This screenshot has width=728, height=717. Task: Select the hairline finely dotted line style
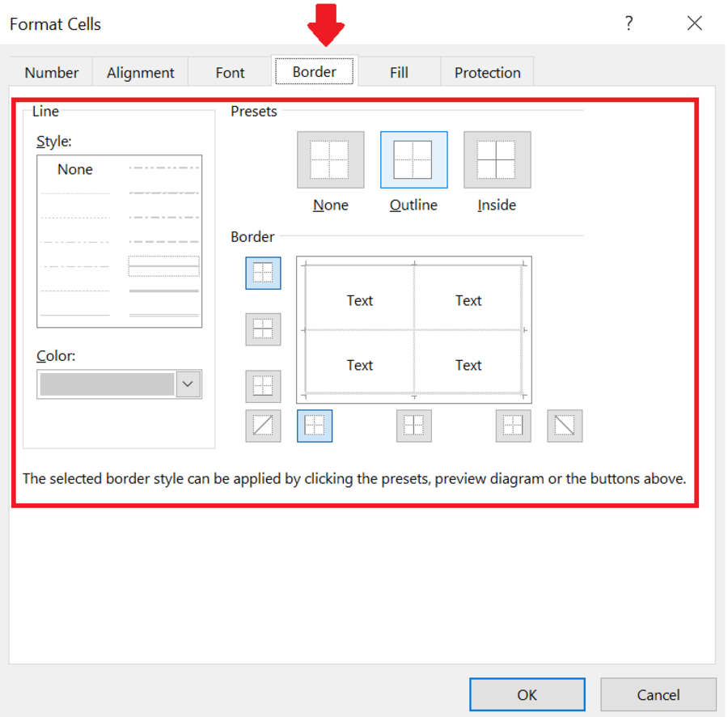click(75, 193)
